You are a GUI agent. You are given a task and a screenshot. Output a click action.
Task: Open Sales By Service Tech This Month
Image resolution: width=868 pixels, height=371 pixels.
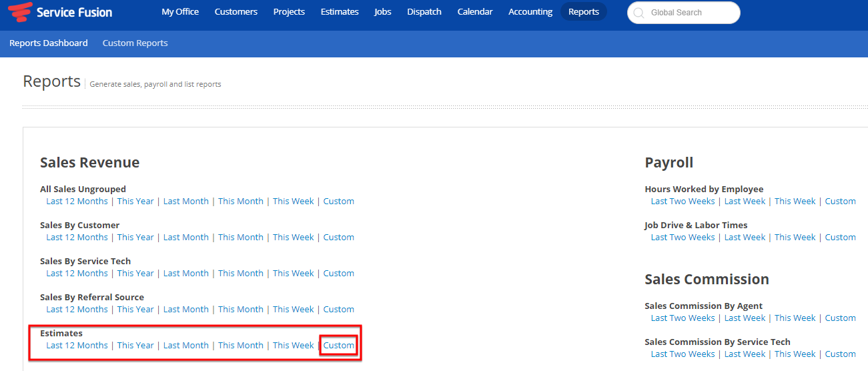[x=241, y=274]
